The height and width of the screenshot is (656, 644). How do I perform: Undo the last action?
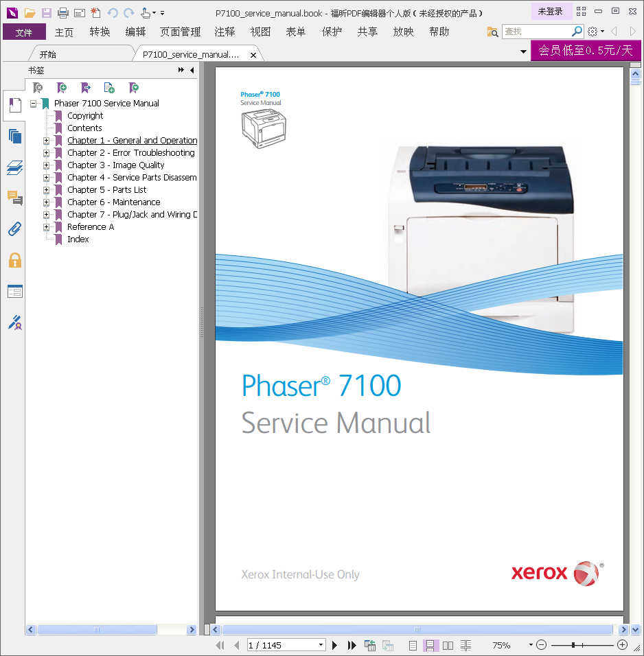click(x=112, y=13)
